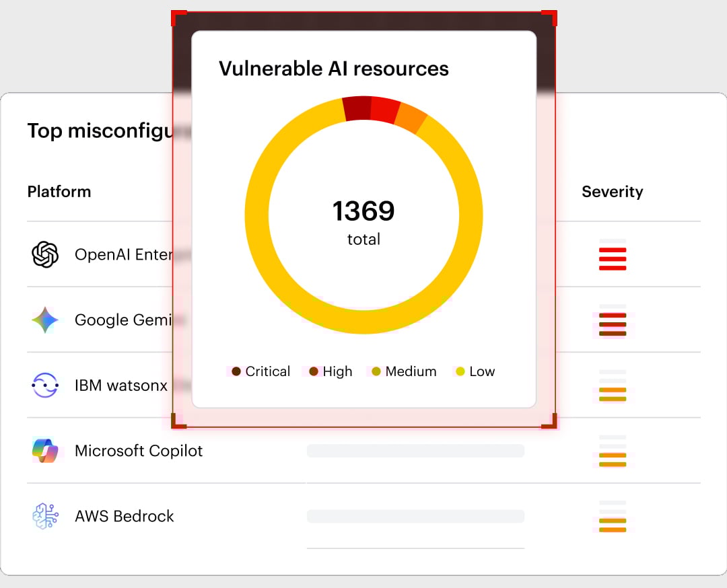The image size is (727, 588).
Task: Toggle the Medium legend entry
Action: (x=402, y=371)
